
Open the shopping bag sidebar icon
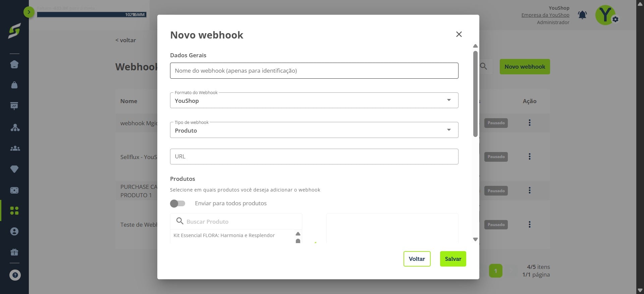coord(14,85)
